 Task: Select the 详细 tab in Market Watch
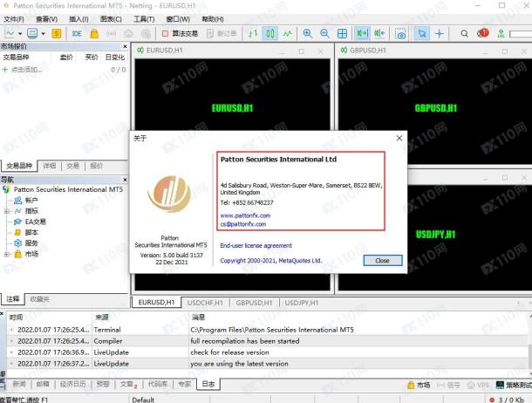coord(50,166)
